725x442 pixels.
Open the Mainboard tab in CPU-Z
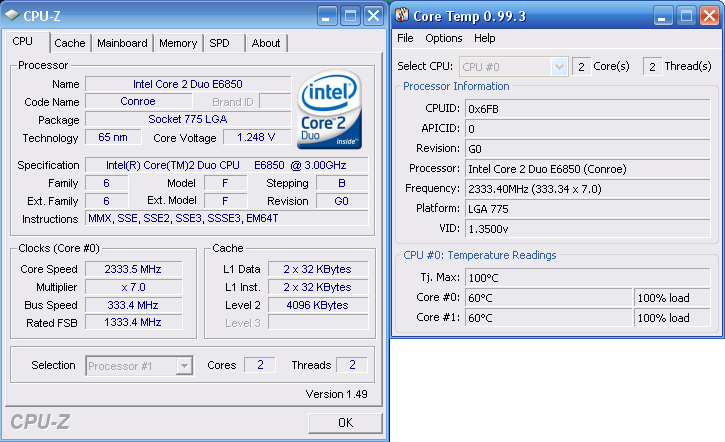click(x=122, y=43)
